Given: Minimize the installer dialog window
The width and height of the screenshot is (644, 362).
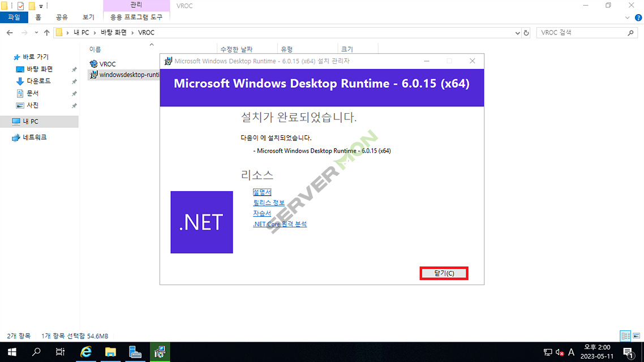Looking at the screenshot, I should point(427,61).
